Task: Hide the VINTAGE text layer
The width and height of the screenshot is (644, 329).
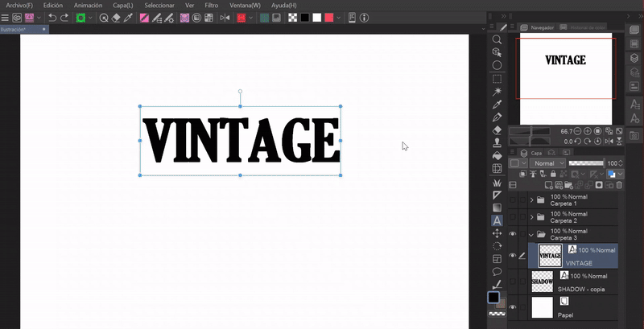Action: (x=513, y=257)
